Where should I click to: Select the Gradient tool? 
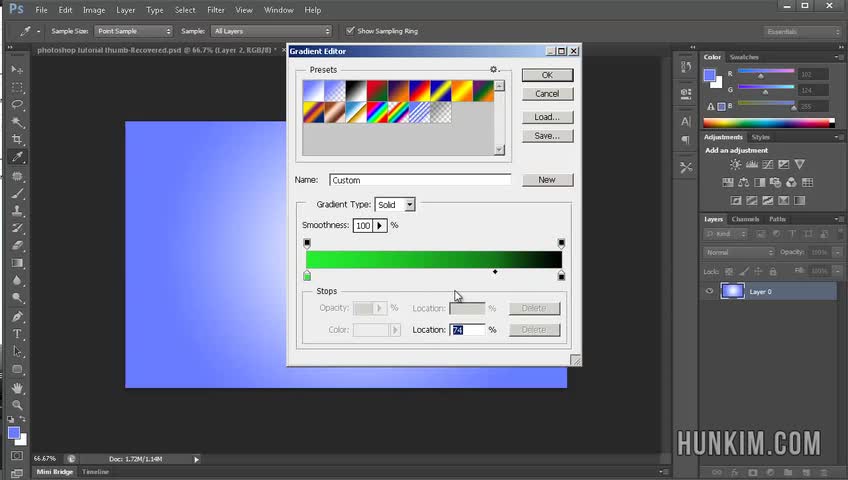click(17, 263)
